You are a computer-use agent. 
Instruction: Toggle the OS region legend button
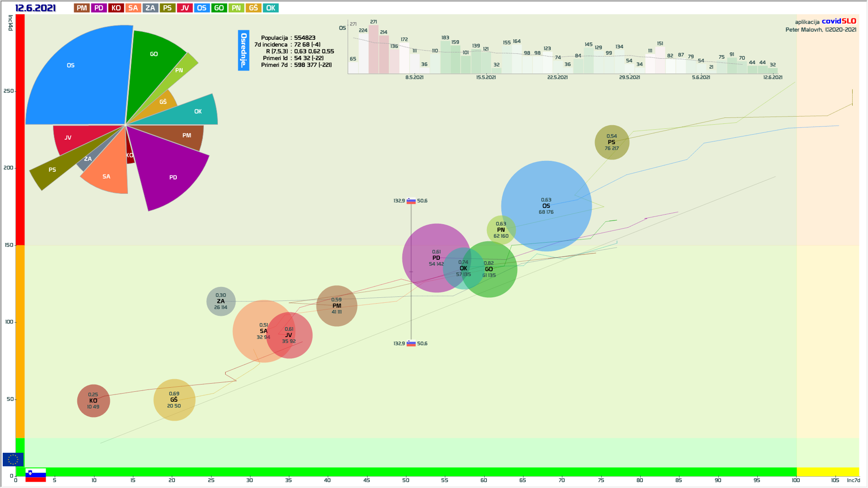tap(202, 8)
